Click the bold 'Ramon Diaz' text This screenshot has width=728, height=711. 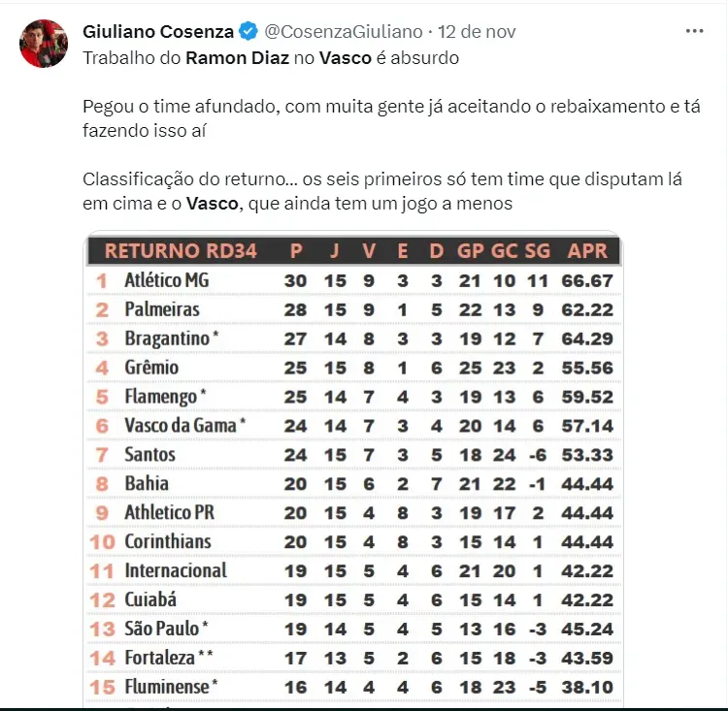[229, 57]
